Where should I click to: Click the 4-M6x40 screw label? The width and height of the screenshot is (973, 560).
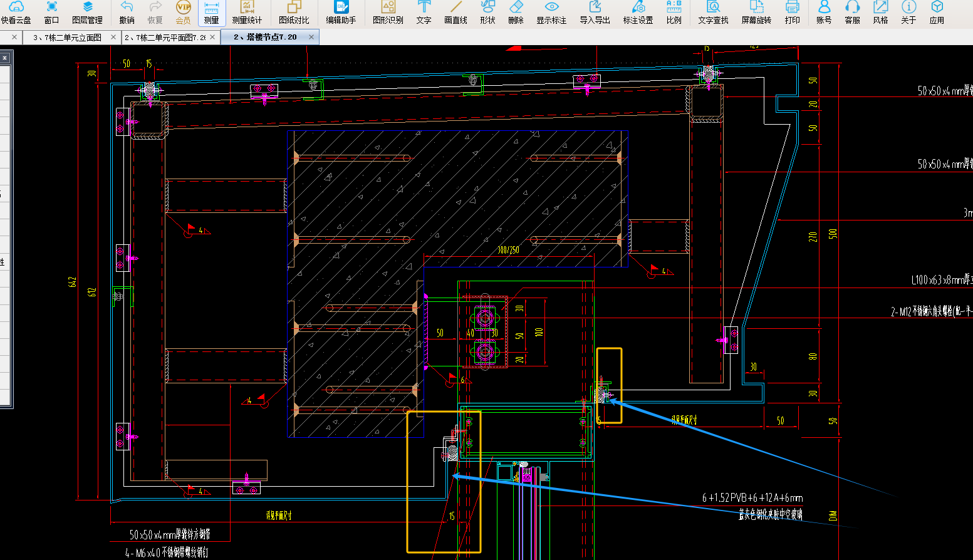[x=167, y=552]
